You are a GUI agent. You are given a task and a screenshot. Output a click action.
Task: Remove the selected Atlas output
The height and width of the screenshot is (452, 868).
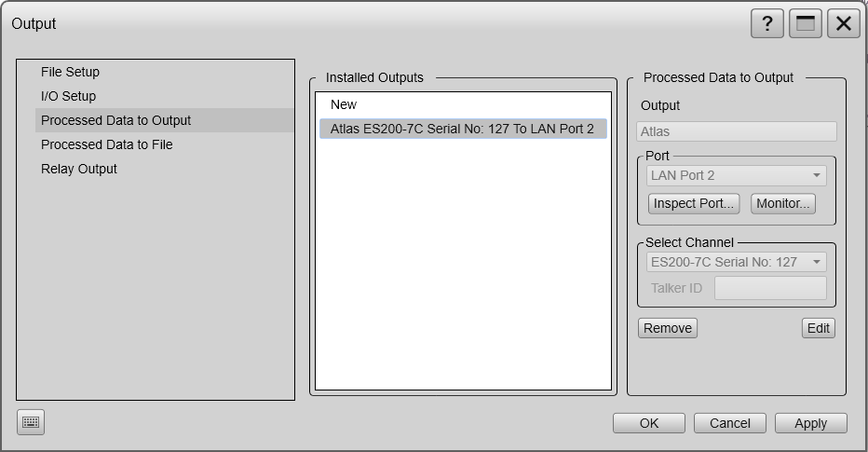point(668,328)
